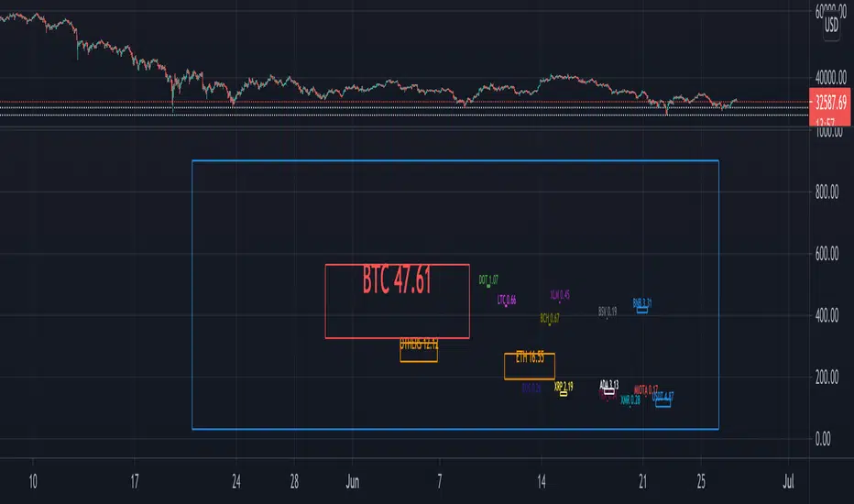Select the ETH 16.55 box
The width and height of the screenshot is (854, 504).
530,367
